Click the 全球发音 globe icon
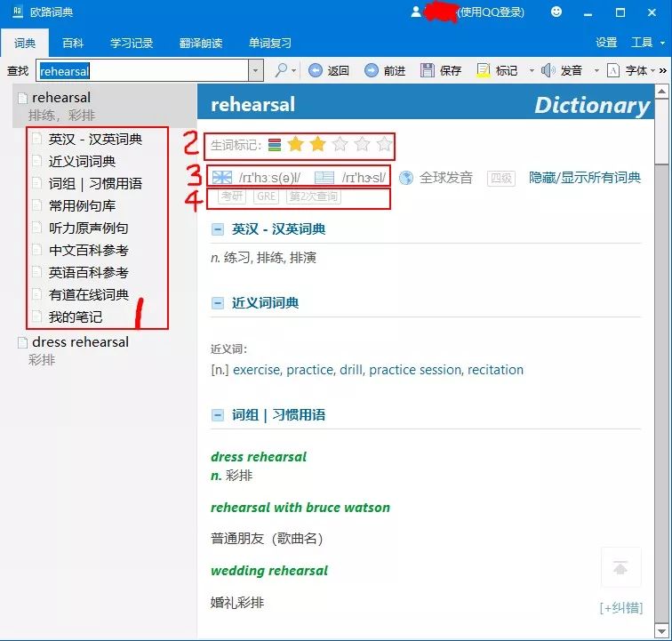The image size is (672, 641). tap(406, 178)
